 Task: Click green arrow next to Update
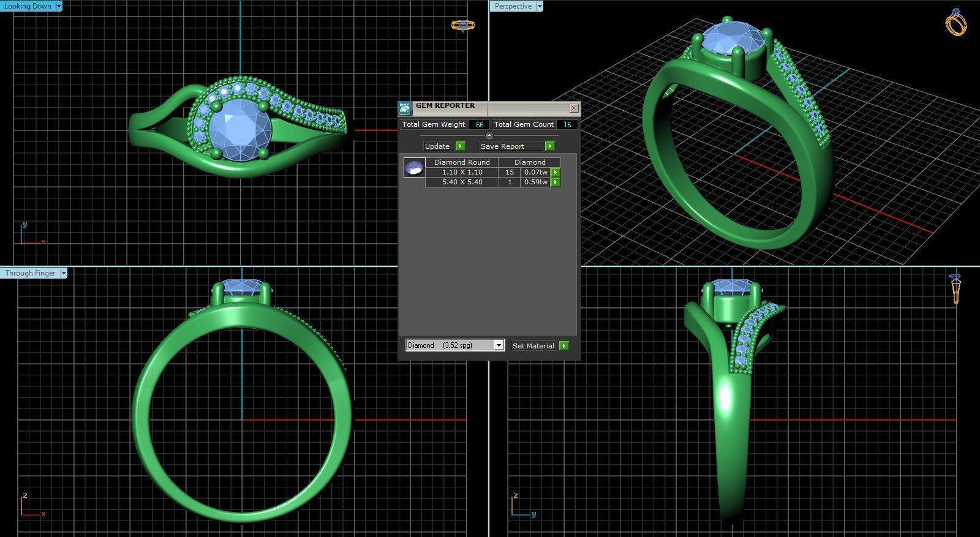pos(461,146)
